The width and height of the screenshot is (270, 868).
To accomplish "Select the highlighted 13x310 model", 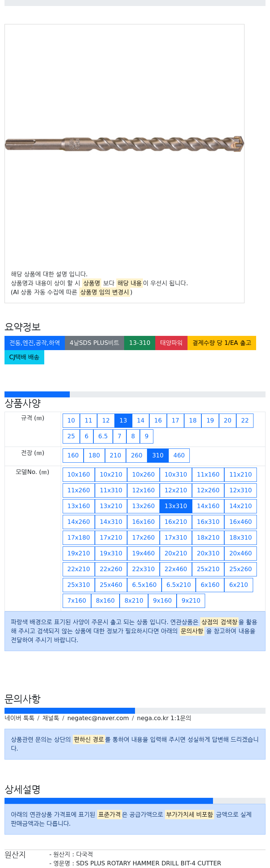I will pos(176,506).
